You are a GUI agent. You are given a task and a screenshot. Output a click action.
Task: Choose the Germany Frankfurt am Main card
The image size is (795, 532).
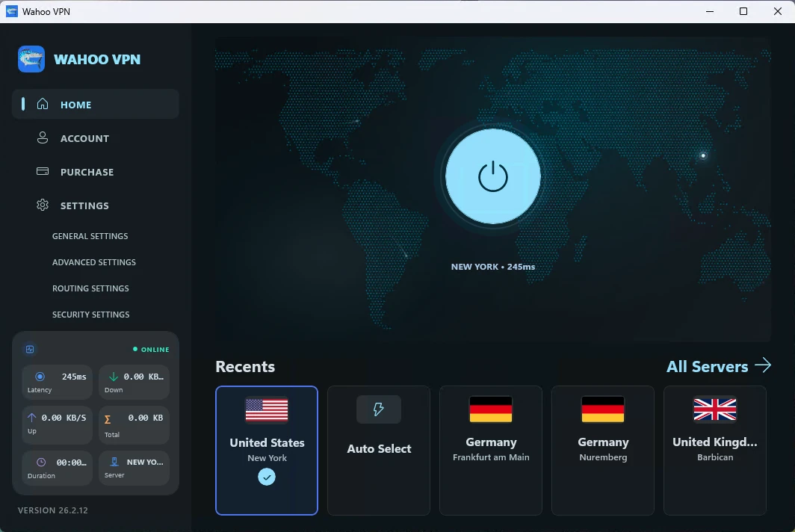pos(491,451)
